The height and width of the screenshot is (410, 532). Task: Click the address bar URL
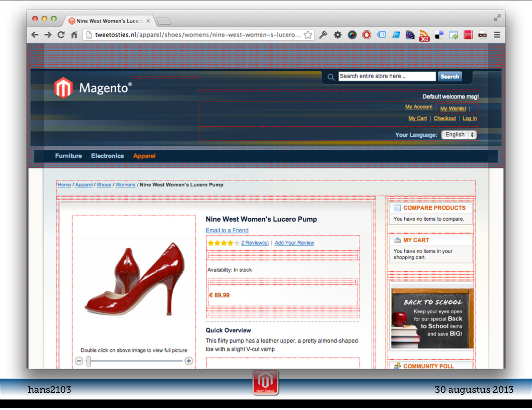coord(198,35)
